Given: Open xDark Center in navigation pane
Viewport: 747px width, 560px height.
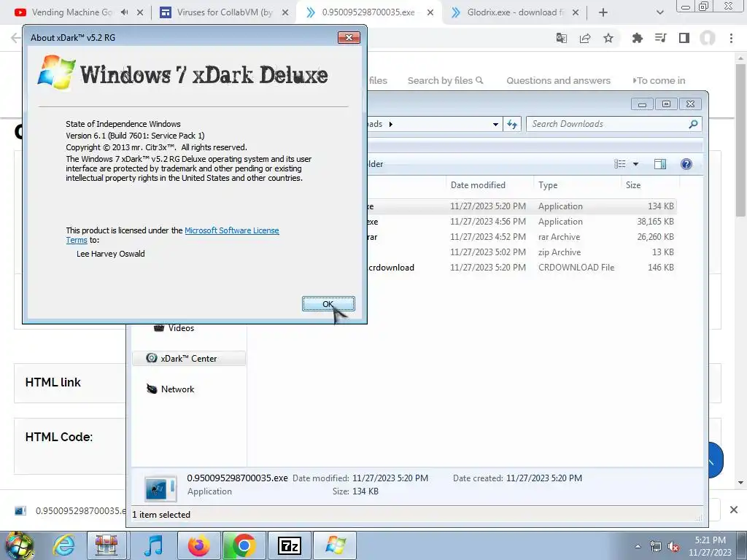Looking at the screenshot, I should [189, 359].
